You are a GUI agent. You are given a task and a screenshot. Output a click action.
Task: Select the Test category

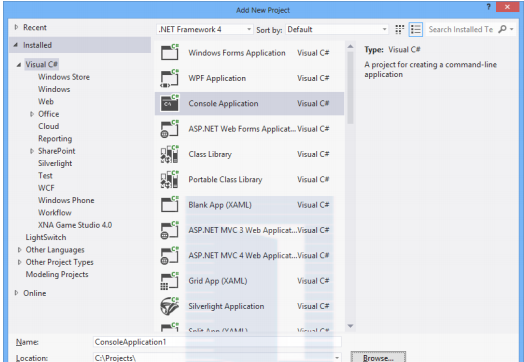tap(45, 176)
